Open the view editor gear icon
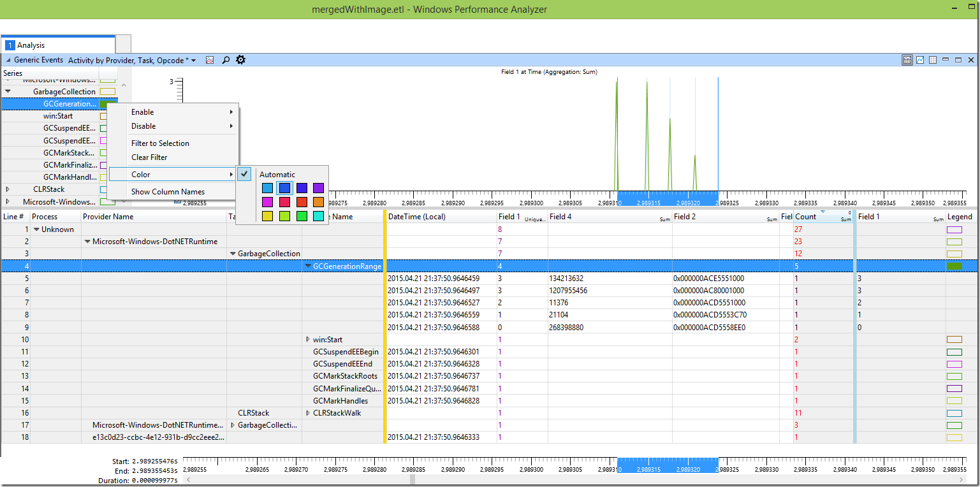 coord(240,60)
